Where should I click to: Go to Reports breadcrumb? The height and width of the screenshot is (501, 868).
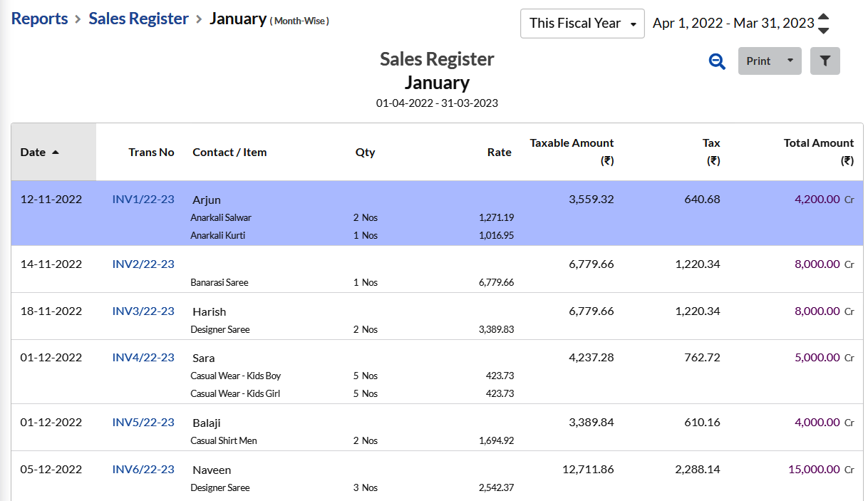[x=40, y=19]
